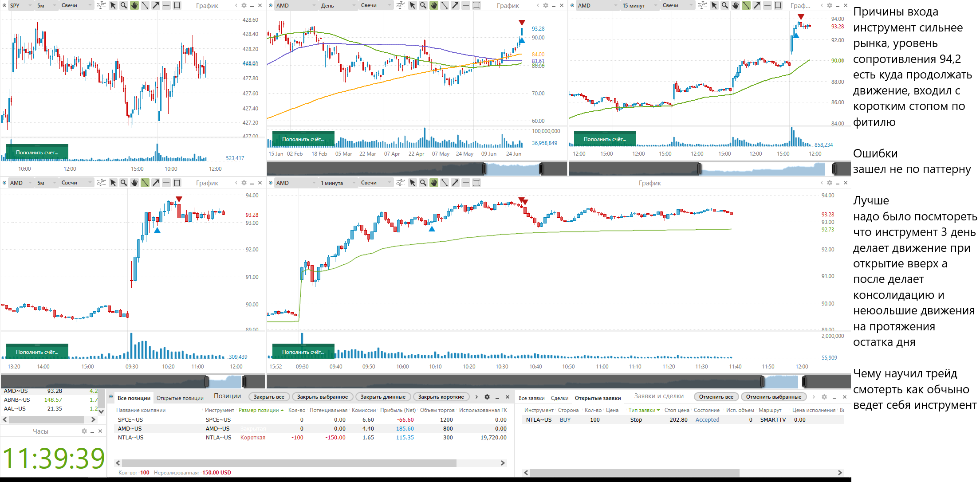Select trend line tool in AMD 15 минут chart

(746, 5)
